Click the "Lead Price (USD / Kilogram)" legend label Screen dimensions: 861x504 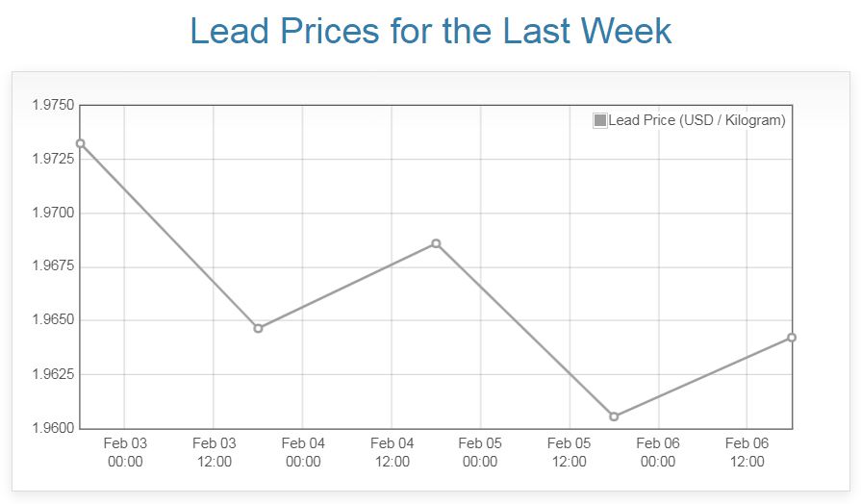[x=696, y=120]
